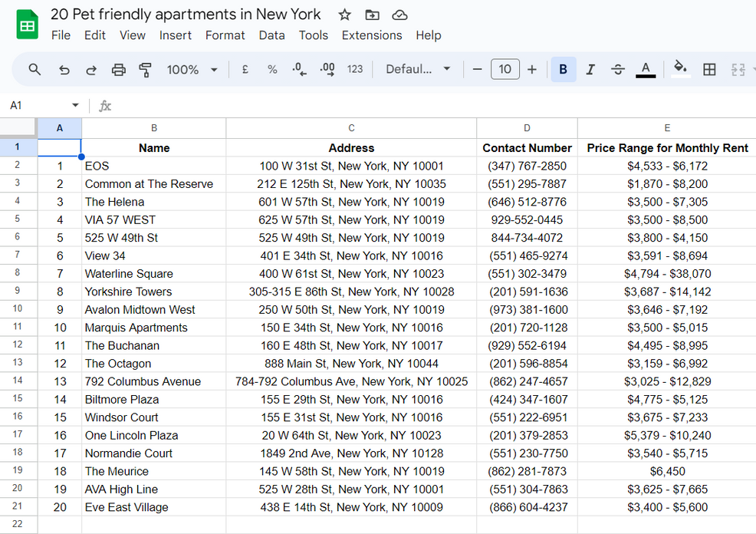Screen dimensions: 756x534
Task: Activate the paint format tool
Action: pyautogui.click(x=145, y=70)
